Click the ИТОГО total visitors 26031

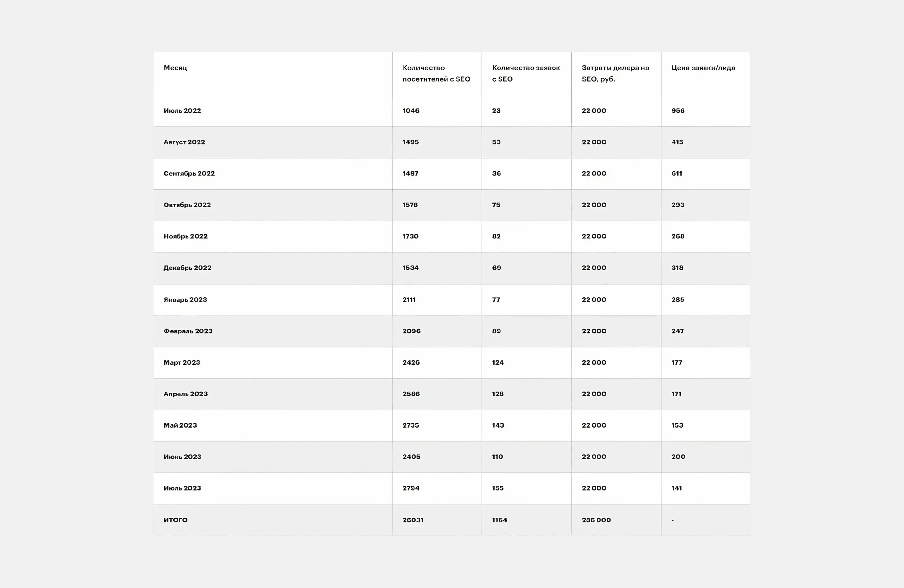pos(413,520)
